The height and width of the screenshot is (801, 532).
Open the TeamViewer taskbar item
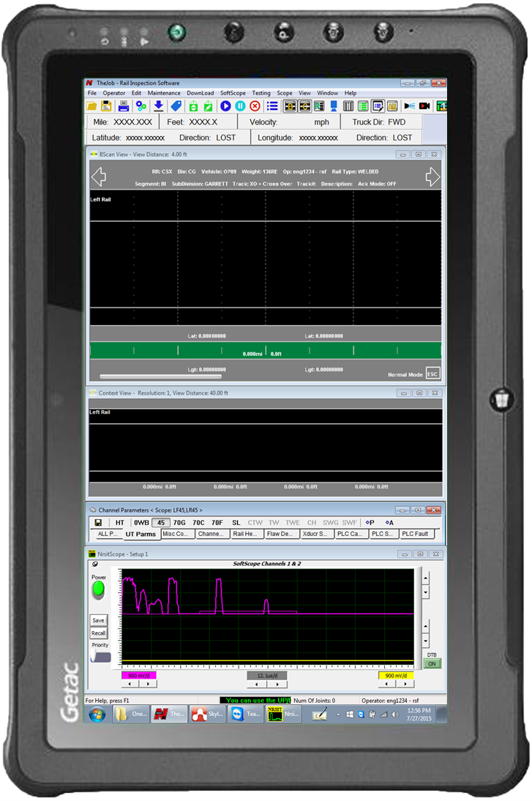coord(245,714)
